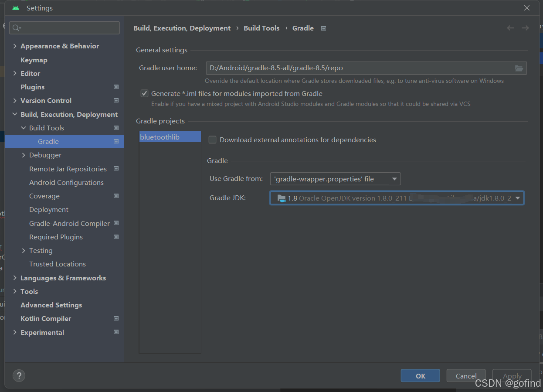Expand the Version Control section
The width and height of the screenshot is (543, 392).
(15, 100)
